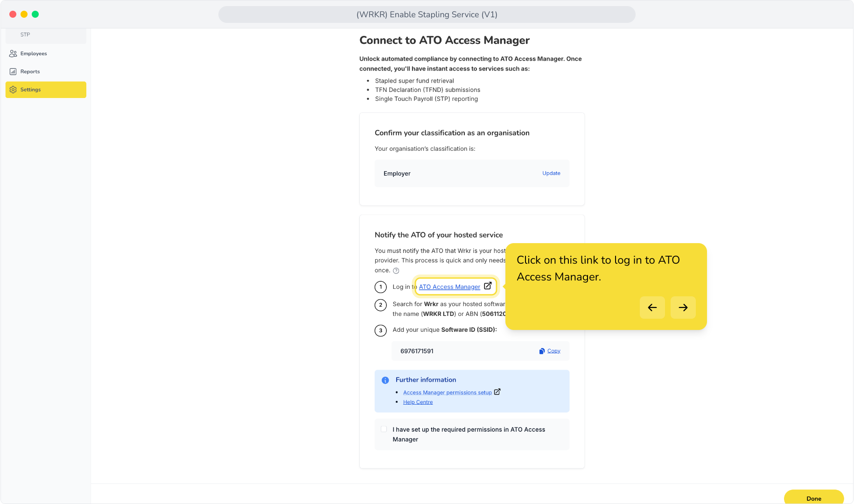This screenshot has height=504, width=854.
Task: Click the copy clipboard icon beside SSID
Action: pyautogui.click(x=542, y=351)
